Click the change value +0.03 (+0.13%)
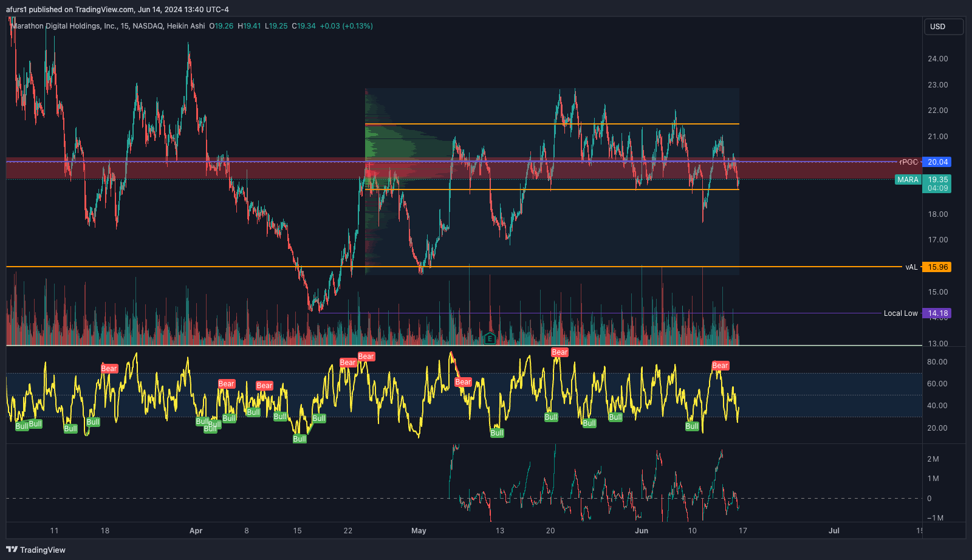This screenshot has width=972, height=560. [346, 26]
